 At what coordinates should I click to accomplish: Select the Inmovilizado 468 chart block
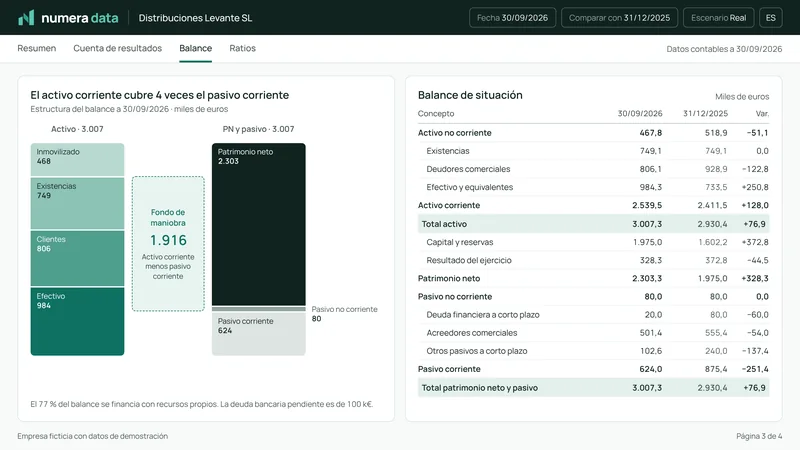tap(78, 160)
